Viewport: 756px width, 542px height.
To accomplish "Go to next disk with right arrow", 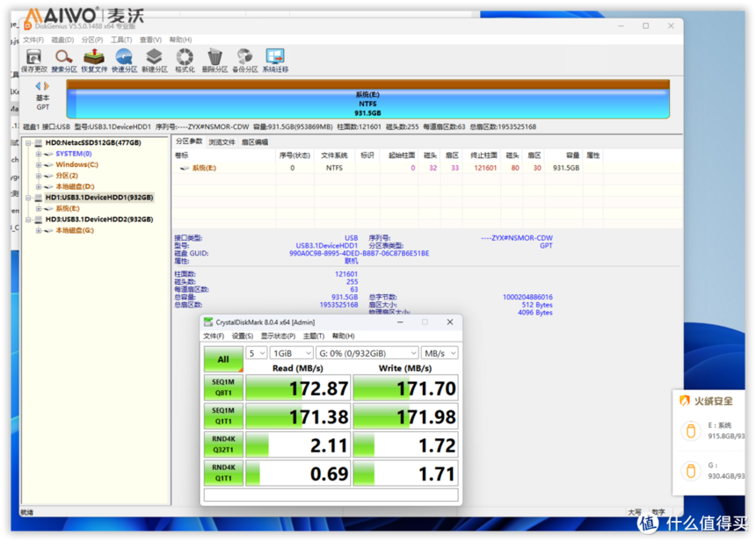I will click(47, 86).
